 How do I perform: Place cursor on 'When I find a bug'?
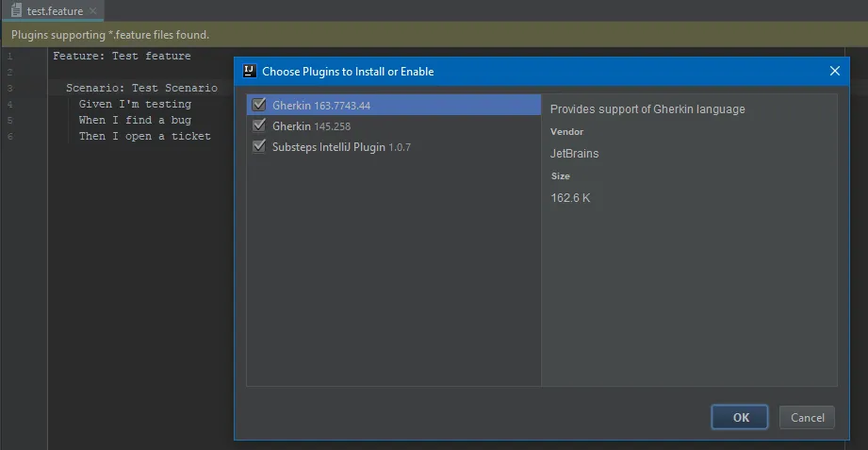pos(135,120)
